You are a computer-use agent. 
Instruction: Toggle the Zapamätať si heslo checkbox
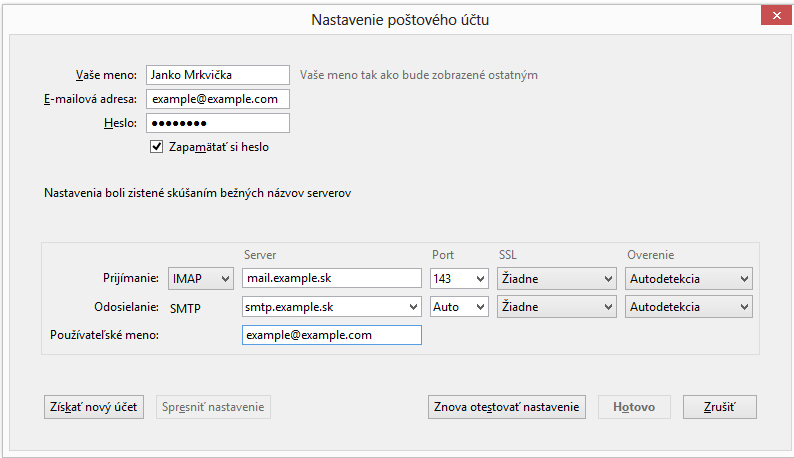click(x=156, y=147)
